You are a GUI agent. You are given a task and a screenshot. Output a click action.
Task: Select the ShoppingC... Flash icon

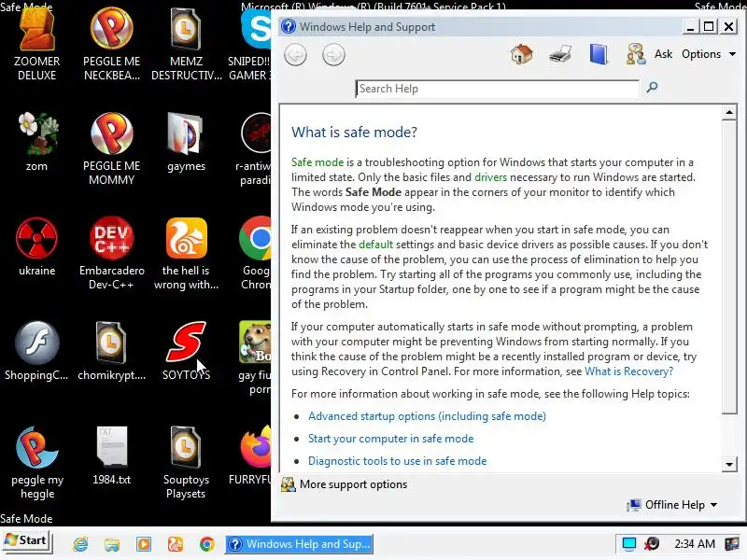tap(36, 352)
